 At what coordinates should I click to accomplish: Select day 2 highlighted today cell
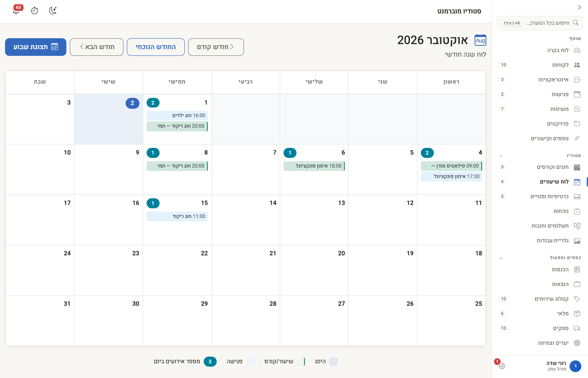point(109,119)
